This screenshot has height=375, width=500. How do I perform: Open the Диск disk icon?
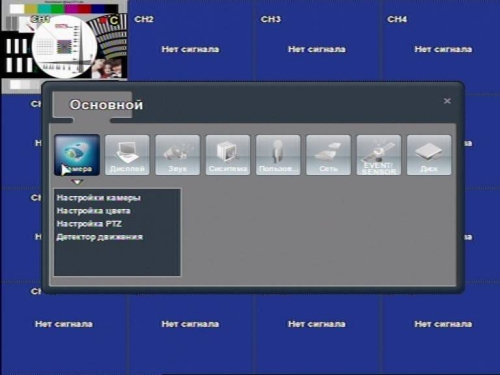(429, 155)
